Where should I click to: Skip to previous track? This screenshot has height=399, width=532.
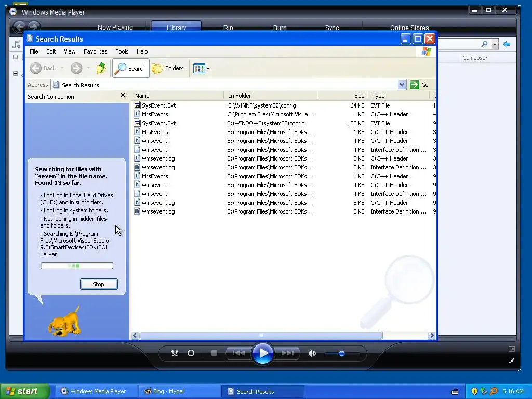tap(238, 353)
